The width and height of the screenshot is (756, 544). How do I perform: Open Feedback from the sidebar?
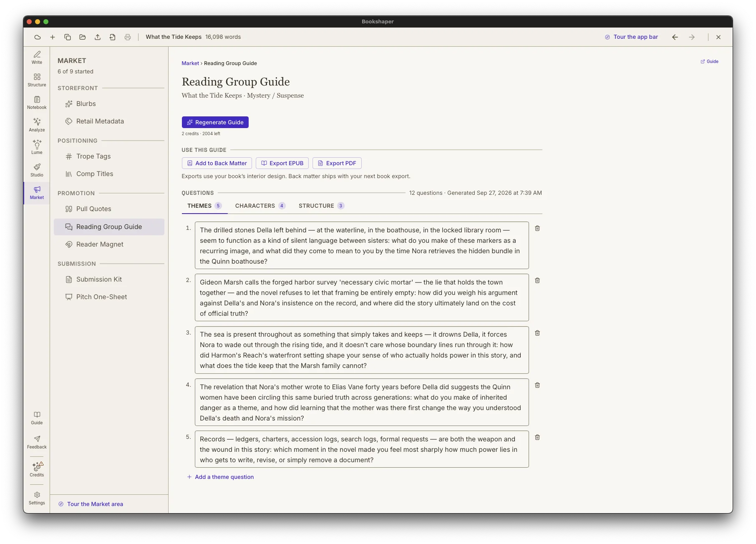[x=37, y=442]
